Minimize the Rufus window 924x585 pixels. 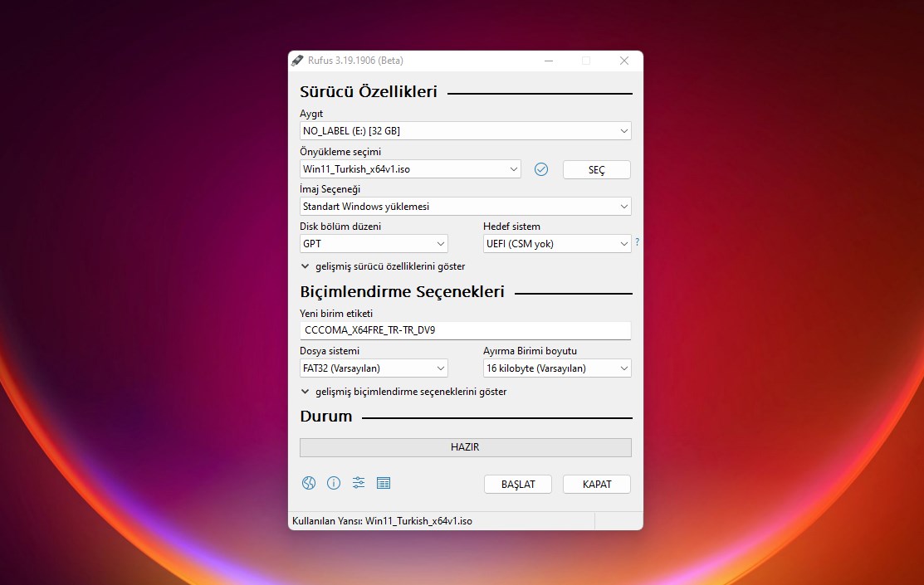tap(549, 61)
